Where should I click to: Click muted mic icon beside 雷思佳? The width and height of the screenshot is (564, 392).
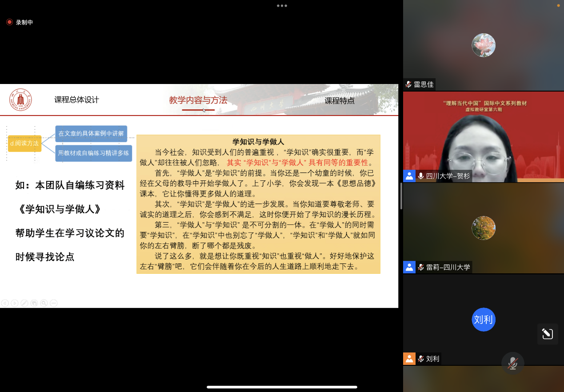pyautogui.click(x=408, y=84)
